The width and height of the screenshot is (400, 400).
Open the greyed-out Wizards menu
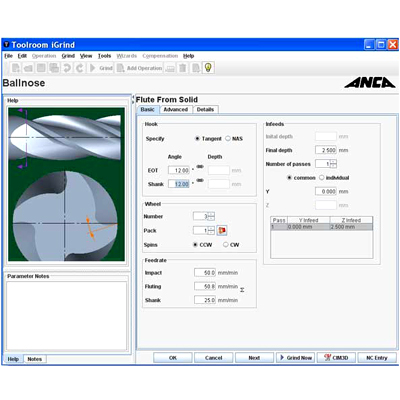(x=127, y=56)
